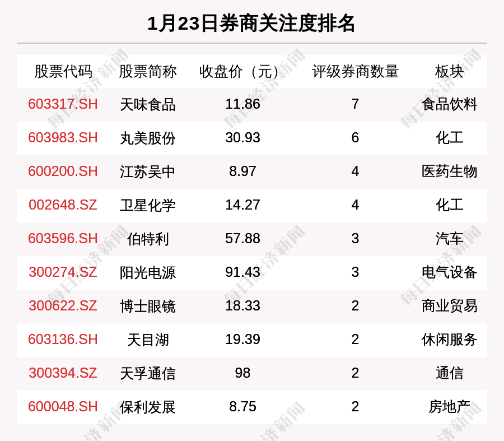Viewport: 504px width, 441px height.
Task: Click broker count 7 for 天味食品
Action: point(355,104)
